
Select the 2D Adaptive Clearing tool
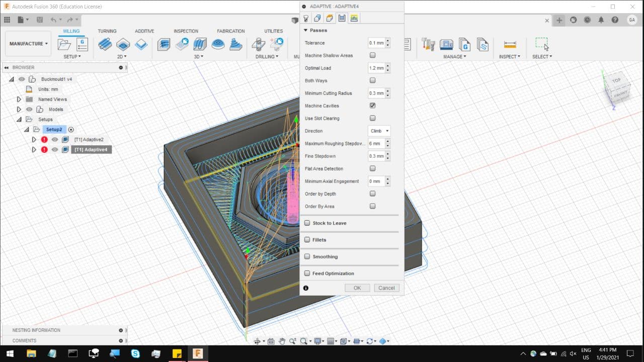click(105, 44)
